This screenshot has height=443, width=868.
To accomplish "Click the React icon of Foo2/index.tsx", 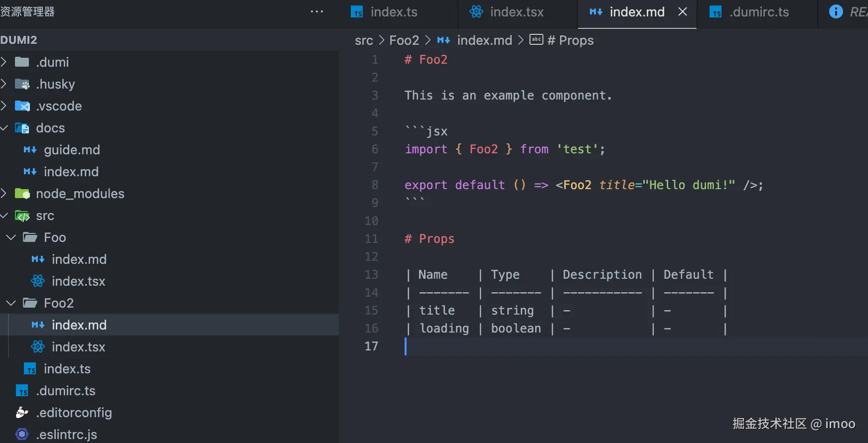I will pos(38,346).
